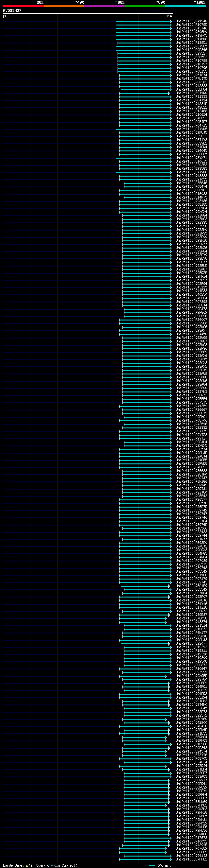Select hit label UniRef100_P10795

pyautogui.click(x=191, y=25)
